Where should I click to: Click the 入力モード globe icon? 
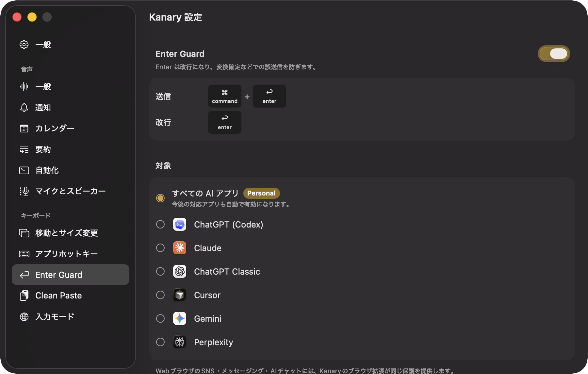coord(24,316)
